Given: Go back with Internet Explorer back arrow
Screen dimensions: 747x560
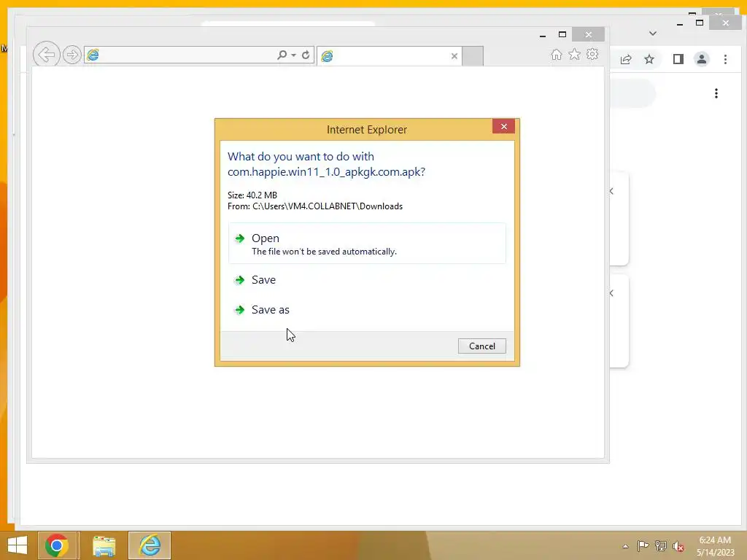Looking at the screenshot, I should 46,55.
